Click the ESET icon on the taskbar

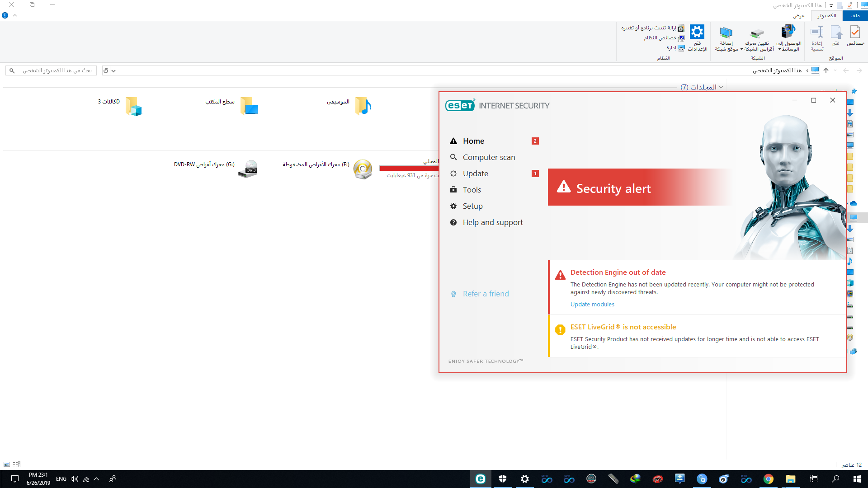(481, 479)
